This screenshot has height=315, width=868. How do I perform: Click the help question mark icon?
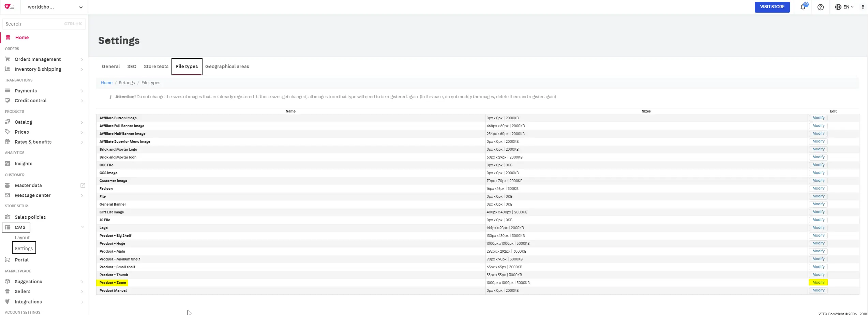tap(820, 7)
